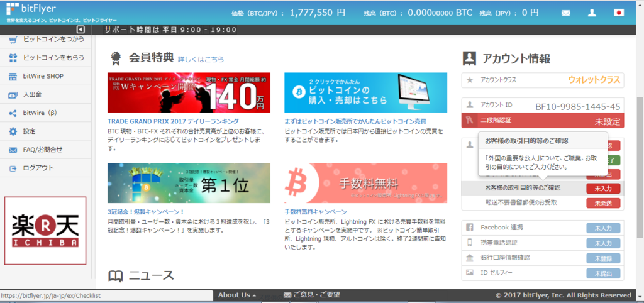Click the Rakuten Ichiba advertisement

pos(45,230)
